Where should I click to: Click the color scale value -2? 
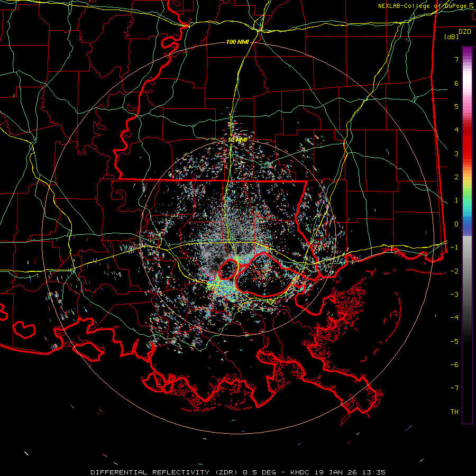pyautogui.click(x=454, y=271)
